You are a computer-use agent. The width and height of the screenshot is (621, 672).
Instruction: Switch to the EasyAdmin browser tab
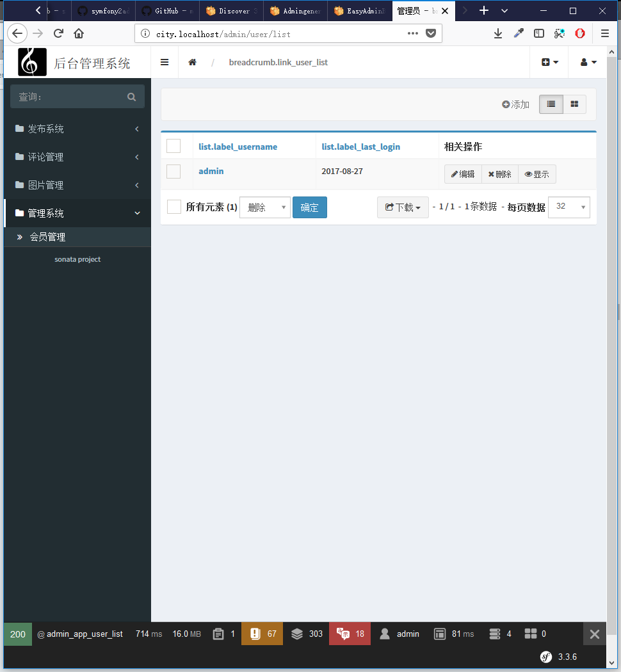360,11
